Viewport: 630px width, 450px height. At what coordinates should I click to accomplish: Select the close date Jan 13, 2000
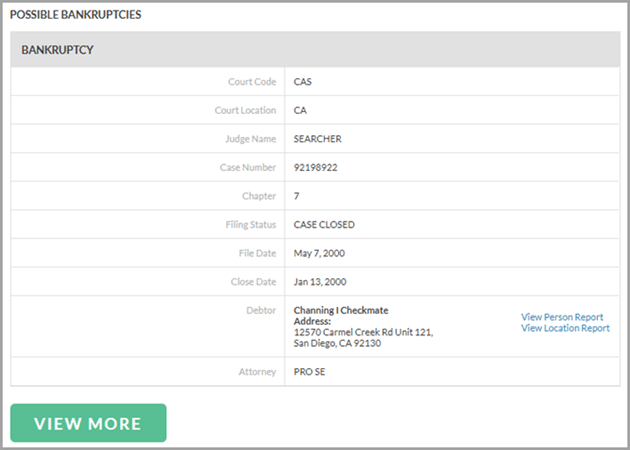321,282
